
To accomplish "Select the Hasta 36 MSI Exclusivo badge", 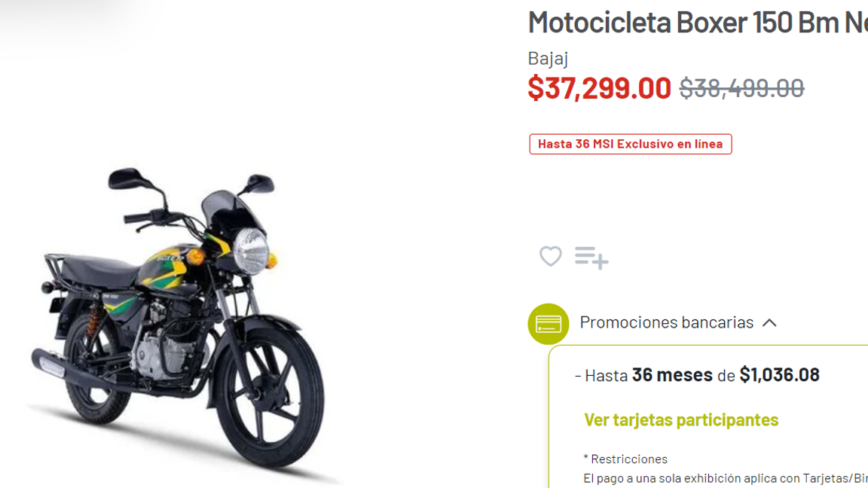I will click(630, 143).
